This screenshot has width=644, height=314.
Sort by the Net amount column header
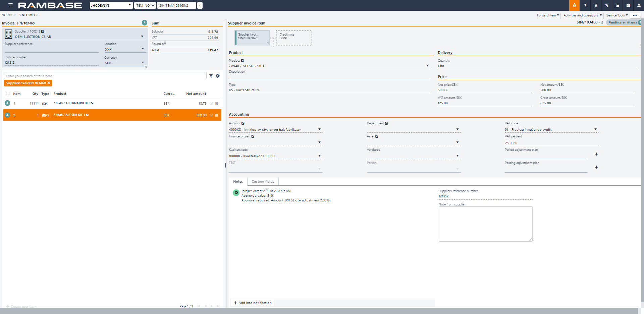pyautogui.click(x=196, y=94)
